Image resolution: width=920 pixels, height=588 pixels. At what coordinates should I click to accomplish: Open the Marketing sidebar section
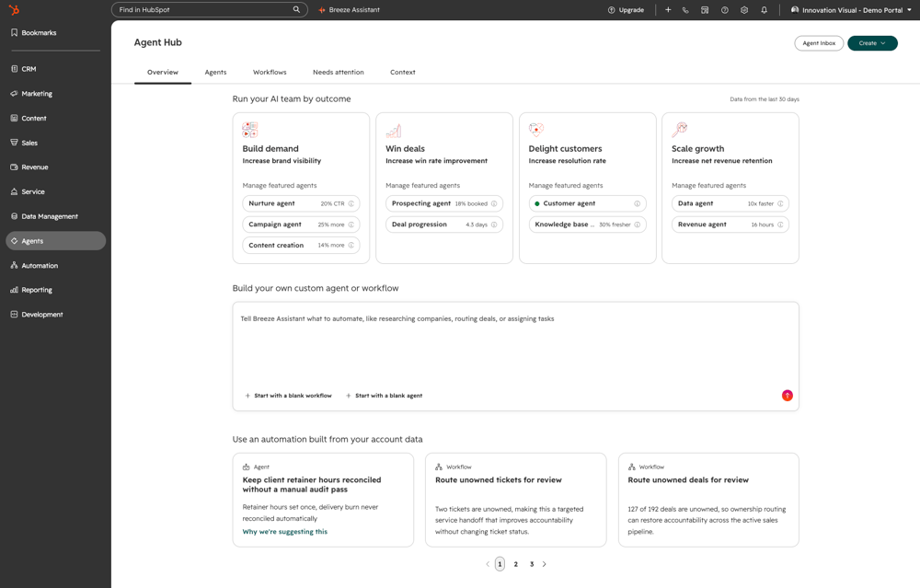pyautogui.click(x=31, y=94)
